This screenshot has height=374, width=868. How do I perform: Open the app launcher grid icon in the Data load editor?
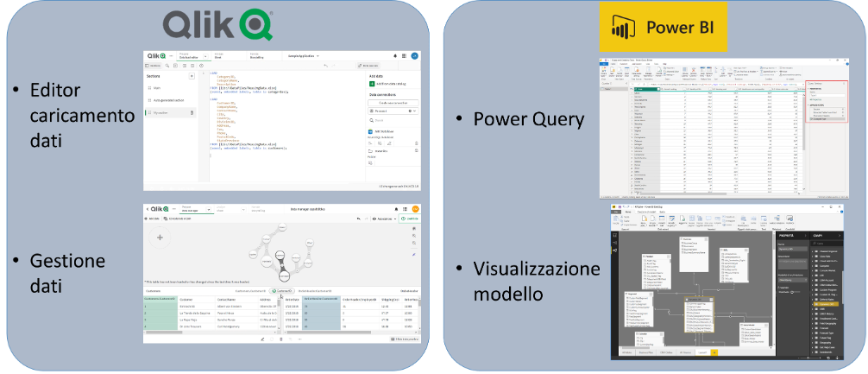point(404,56)
